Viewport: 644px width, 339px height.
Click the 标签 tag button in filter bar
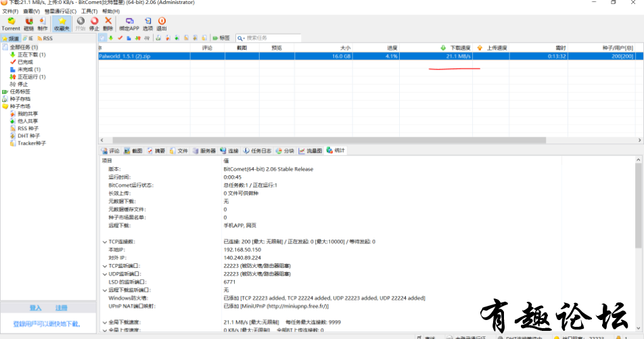pos(221,38)
